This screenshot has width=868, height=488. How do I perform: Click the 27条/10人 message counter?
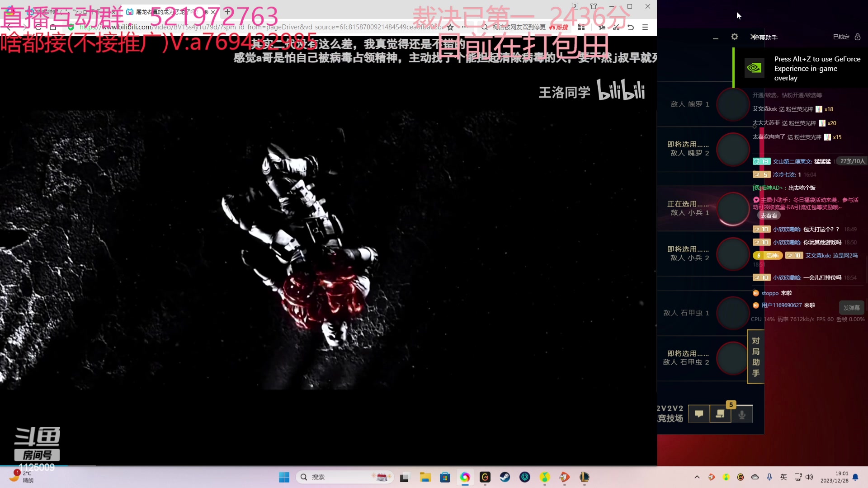coord(852,161)
